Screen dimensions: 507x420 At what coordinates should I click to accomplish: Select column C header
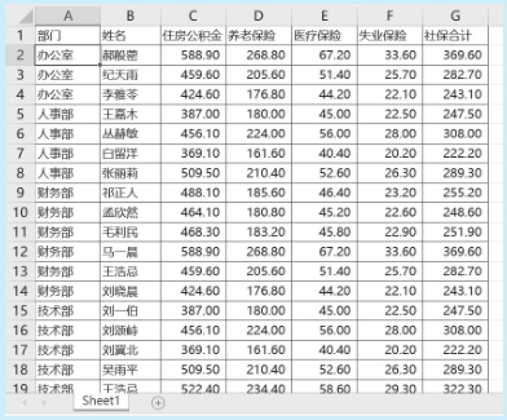193,16
